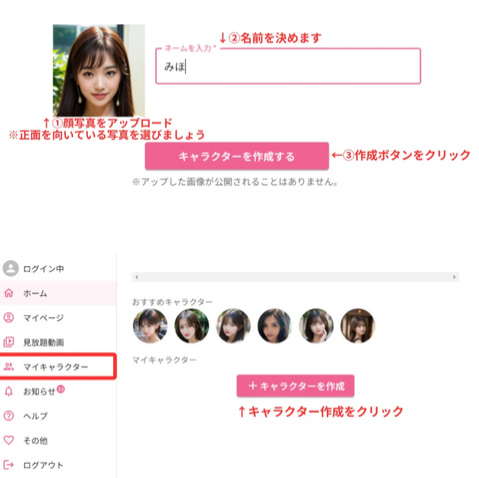Open notifications via the bell icon
The height and width of the screenshot is (478, 479).
click(x=9, y=391)
